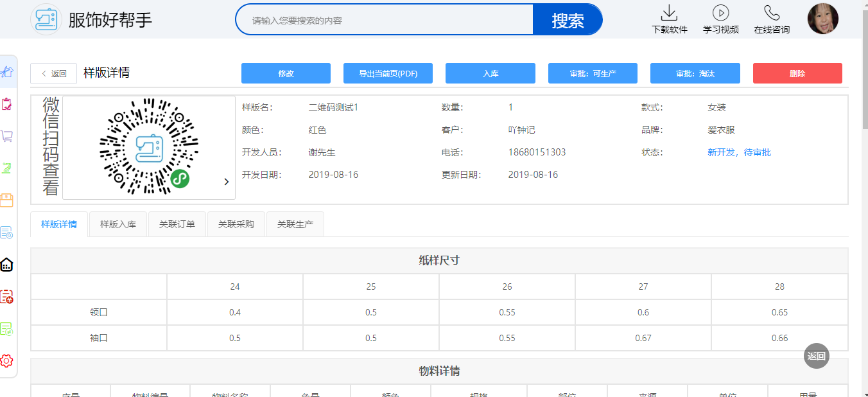The width and height of the screenshot is (868, 397).
Task: Open the black warehouse house sidebar icon
Action: 7,265
